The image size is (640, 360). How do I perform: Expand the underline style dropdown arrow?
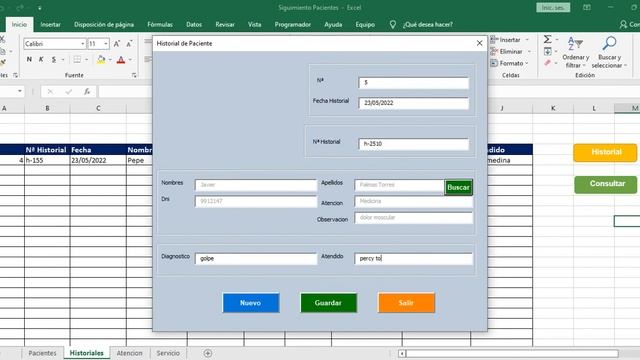tap(63, 60)
